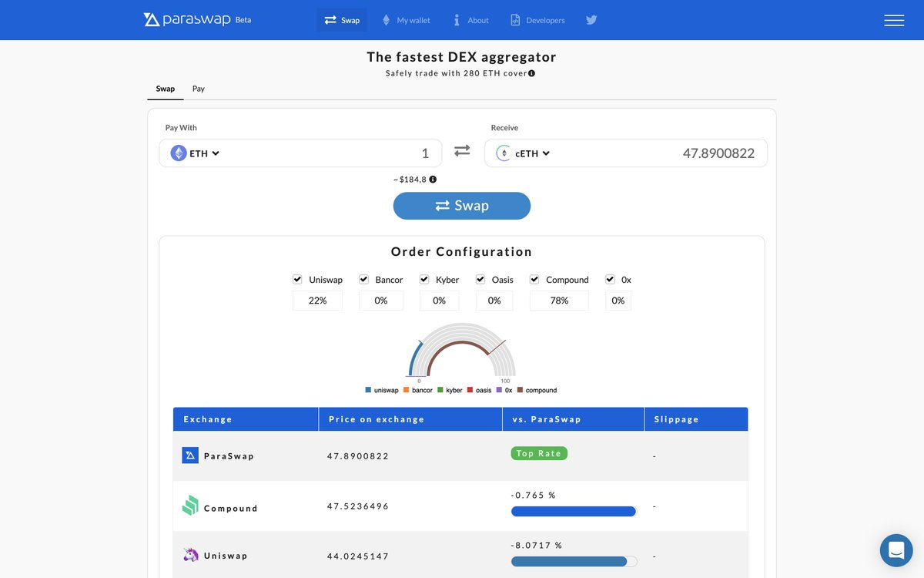Open the hamburger menu icon

click(x=894, y=20)
